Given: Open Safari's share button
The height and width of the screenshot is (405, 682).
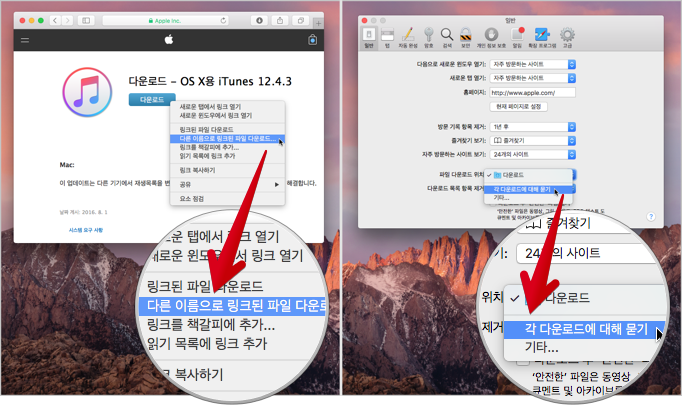Looking at the screenshot, I should pos(280,20).
